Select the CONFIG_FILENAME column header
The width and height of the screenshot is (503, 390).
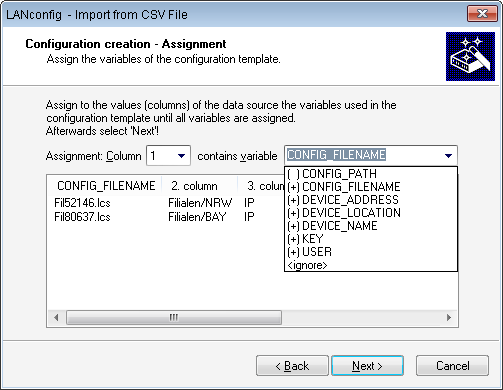(106, 186)
